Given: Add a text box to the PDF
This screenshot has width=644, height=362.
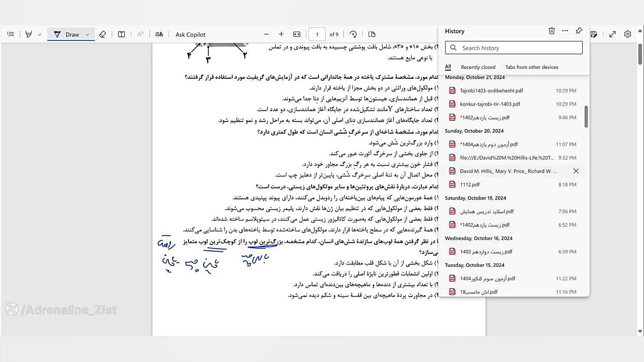Looking at the screenshot, I should [121, 34].
